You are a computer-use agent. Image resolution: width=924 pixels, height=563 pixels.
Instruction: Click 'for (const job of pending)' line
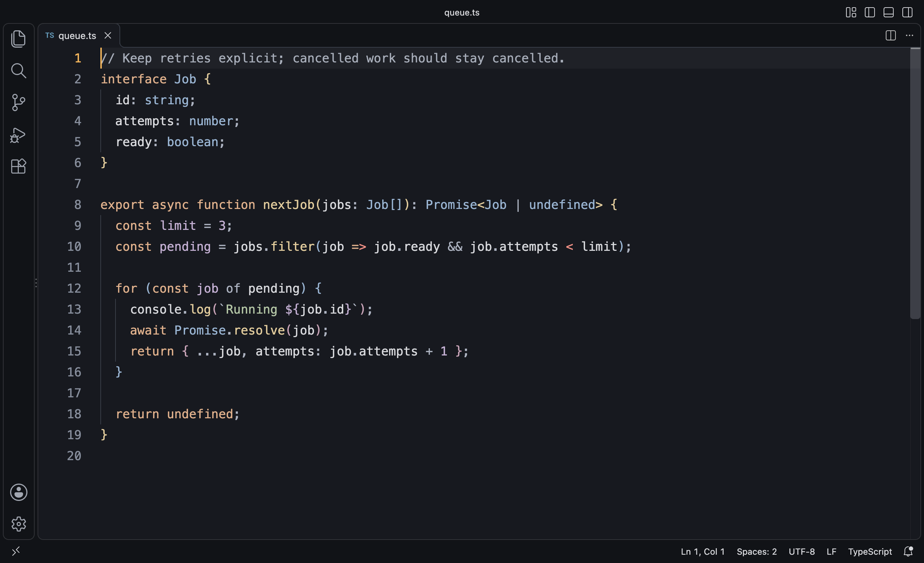pos(218,288)
